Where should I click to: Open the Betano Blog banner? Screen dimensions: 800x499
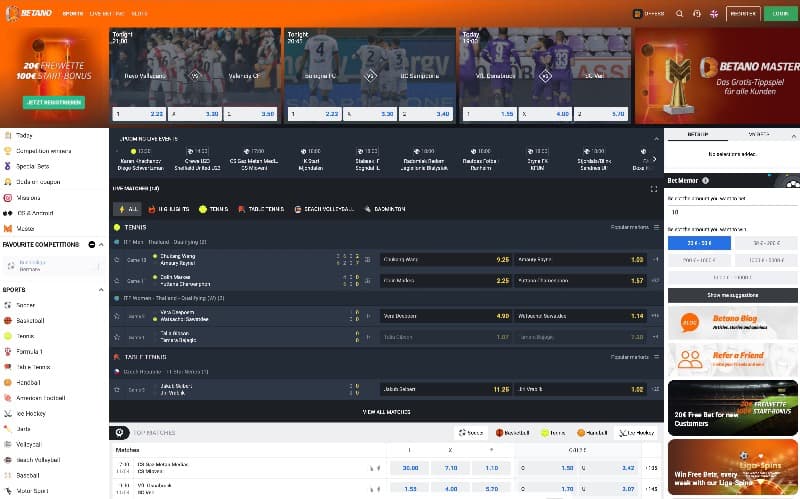tap(733, 323)
